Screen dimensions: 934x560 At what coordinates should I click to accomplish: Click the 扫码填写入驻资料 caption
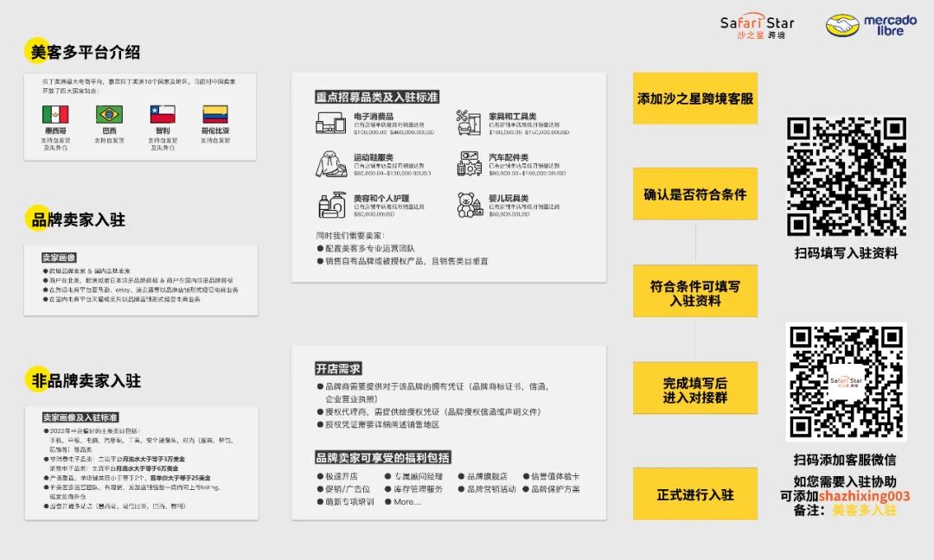pyautogui.click(x=846, y=253)
